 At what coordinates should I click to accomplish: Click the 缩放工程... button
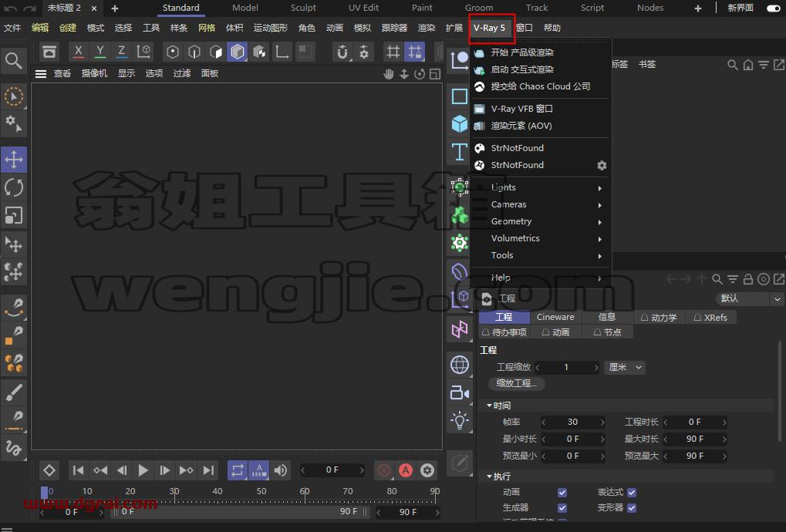coord(517,383)
